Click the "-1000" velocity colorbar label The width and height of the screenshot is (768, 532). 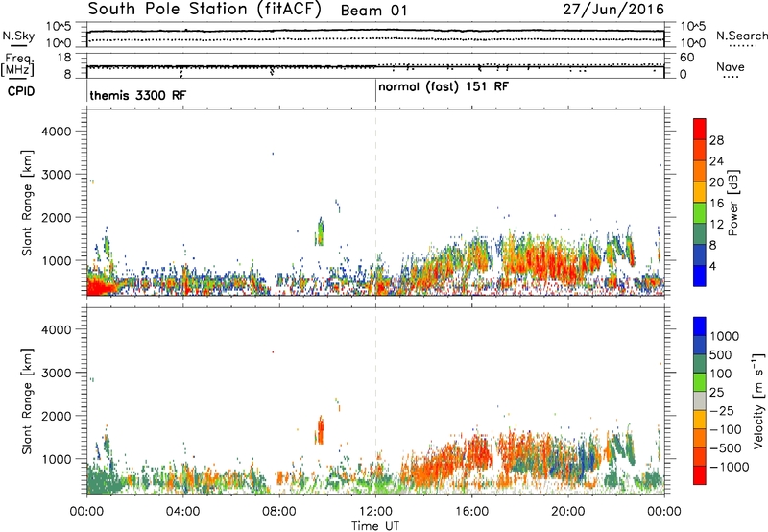[x=730, y=467]
